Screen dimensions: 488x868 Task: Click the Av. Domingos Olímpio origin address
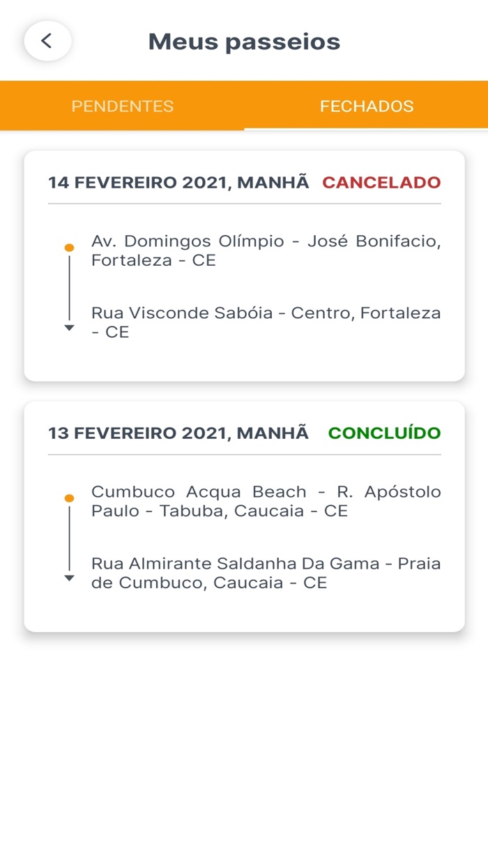tap(266, 251)
